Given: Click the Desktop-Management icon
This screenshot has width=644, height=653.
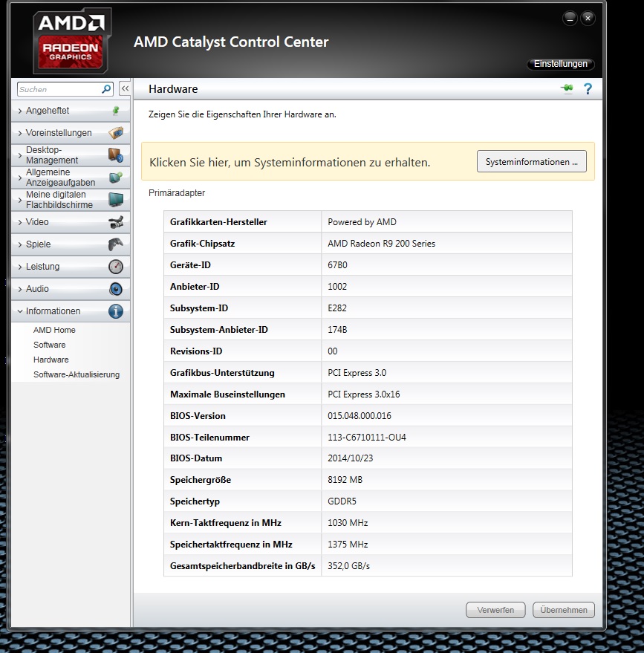Looking at the screenshot, I should pos(116,155).
